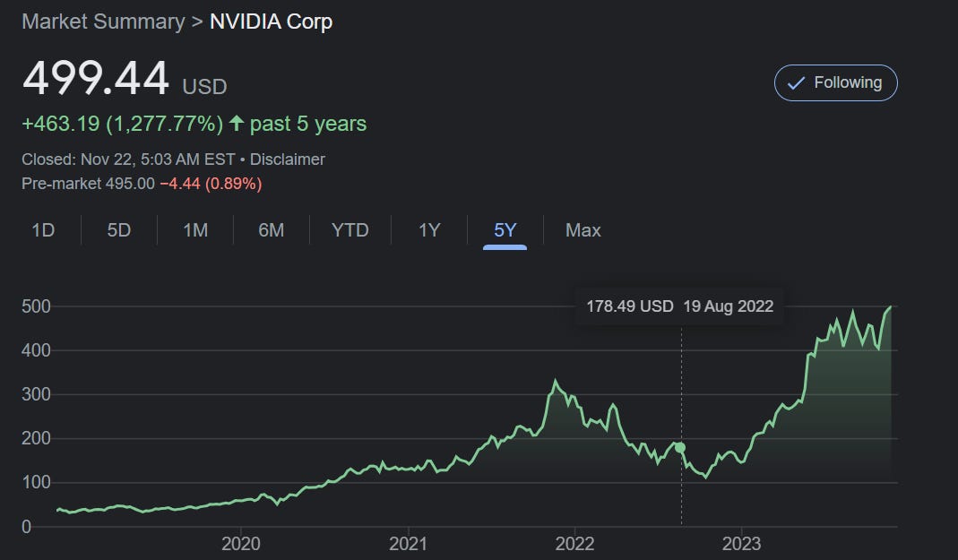Select the highlighted data point on the chart
Screen dimensions: 958x560
[x=680, y=445]
